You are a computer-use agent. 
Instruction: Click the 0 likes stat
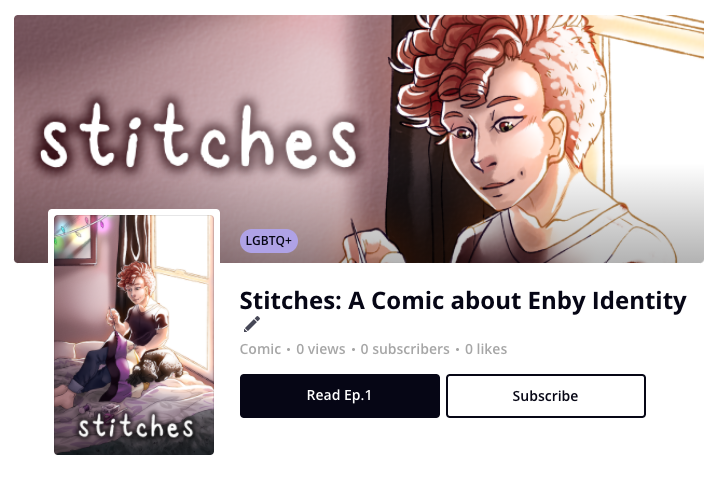coord(486,349)
